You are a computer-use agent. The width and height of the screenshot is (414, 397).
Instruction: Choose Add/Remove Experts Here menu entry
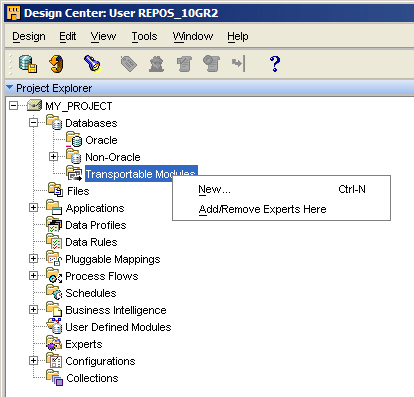point(281,209)
